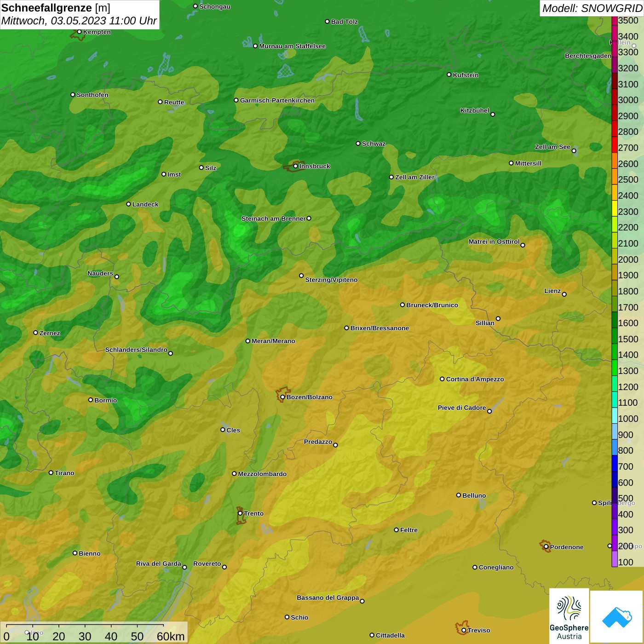
Task: Select the Landeck label
Action: tap(145, 204)
